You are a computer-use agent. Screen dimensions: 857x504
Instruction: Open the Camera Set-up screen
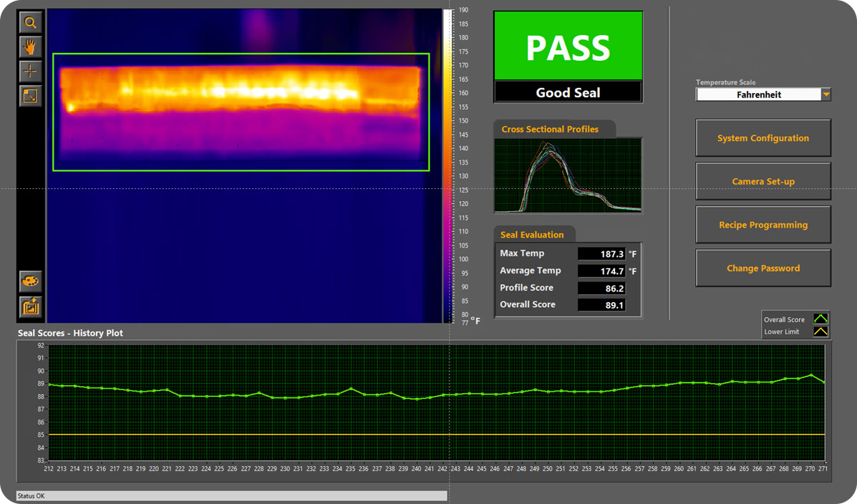(763, 182)
